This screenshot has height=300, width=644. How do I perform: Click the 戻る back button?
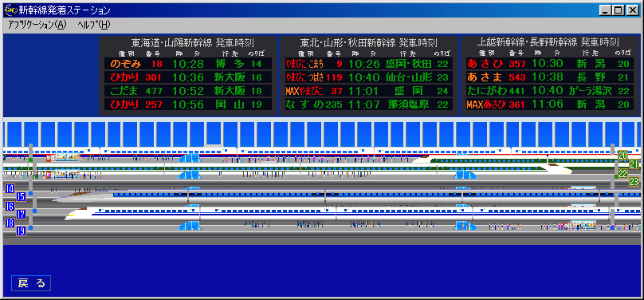[31, 283]
